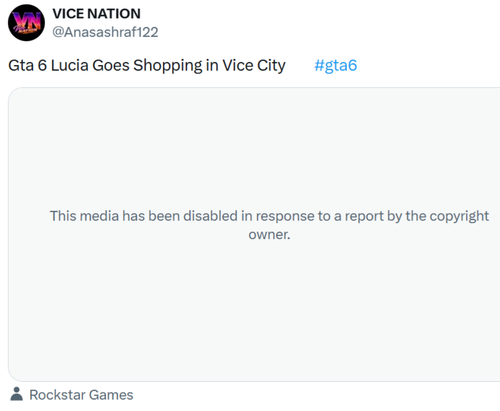Screen dimensions: 500x411
Task: Click the word 'Games' in the tagged label
Action: click(111, 395)
